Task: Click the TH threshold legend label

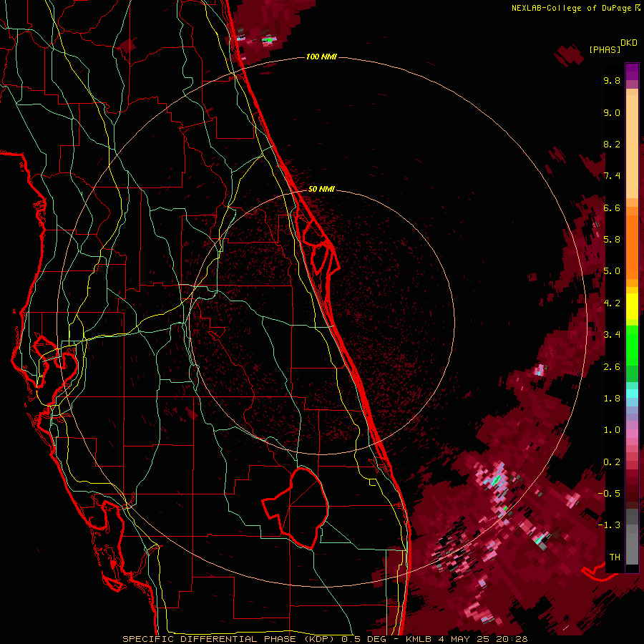Action: 615,557
